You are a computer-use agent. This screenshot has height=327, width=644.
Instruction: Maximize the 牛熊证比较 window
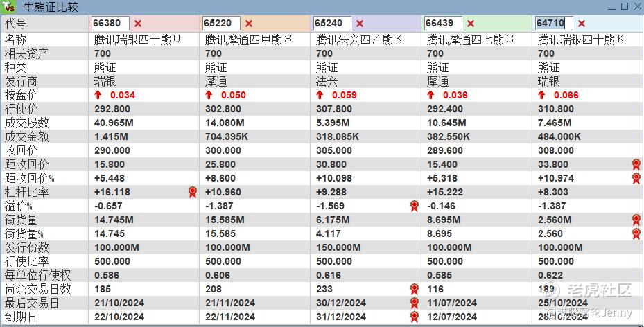coord(625,6)
